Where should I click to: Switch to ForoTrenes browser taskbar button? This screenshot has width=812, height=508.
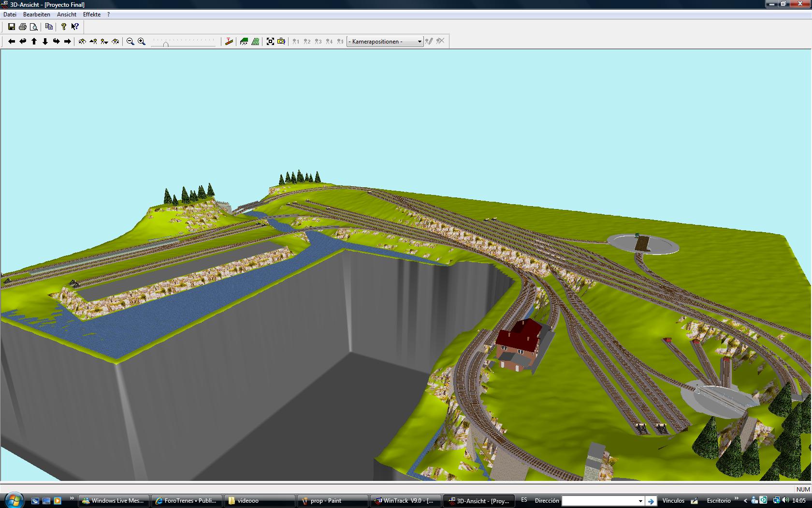pos(187,501)
